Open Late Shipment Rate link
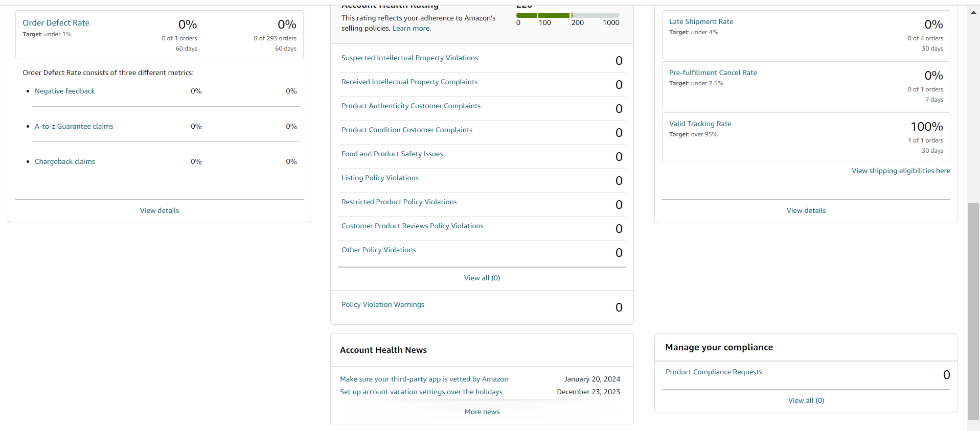 [701, 21]
